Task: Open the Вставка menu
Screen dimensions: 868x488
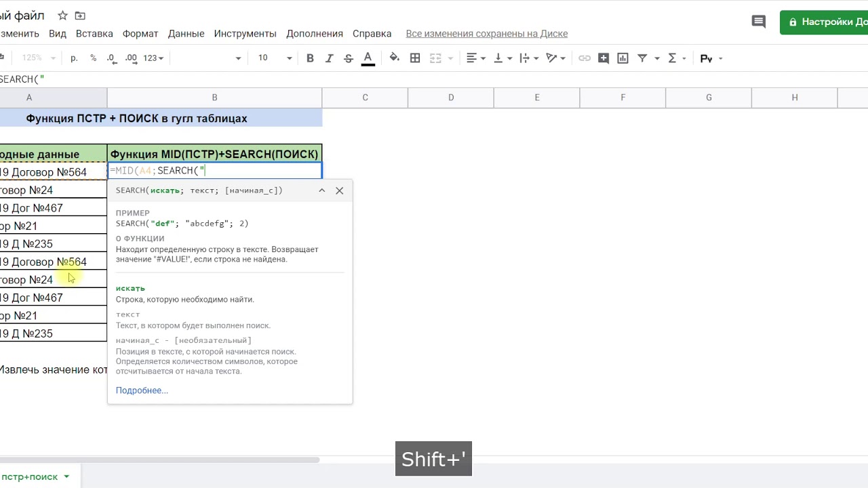Action: (x=94, y=33)
